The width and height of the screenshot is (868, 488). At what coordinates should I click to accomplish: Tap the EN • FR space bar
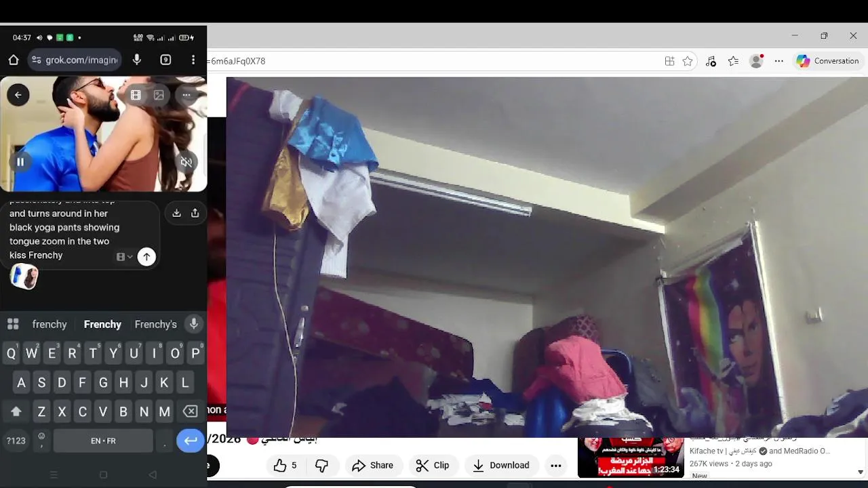(103, 441)
